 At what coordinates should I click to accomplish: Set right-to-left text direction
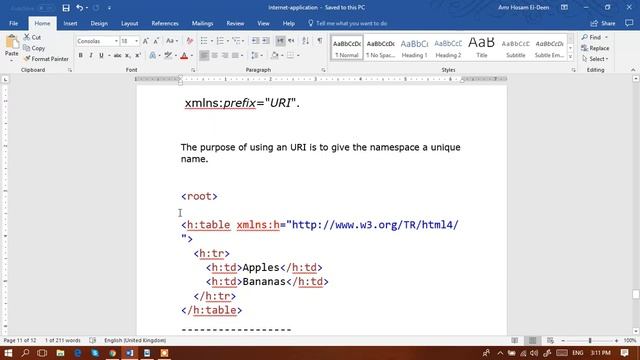291,41
